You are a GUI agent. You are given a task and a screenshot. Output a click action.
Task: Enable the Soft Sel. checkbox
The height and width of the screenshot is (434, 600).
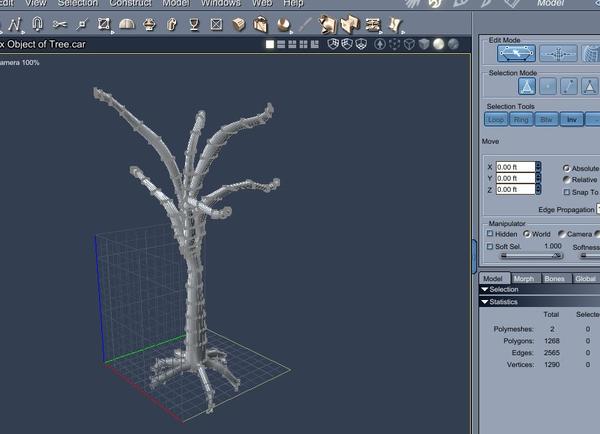[490, 246]
